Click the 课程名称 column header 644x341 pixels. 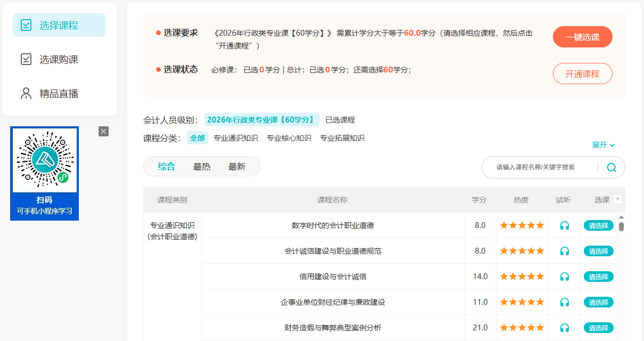click(332, 200)
